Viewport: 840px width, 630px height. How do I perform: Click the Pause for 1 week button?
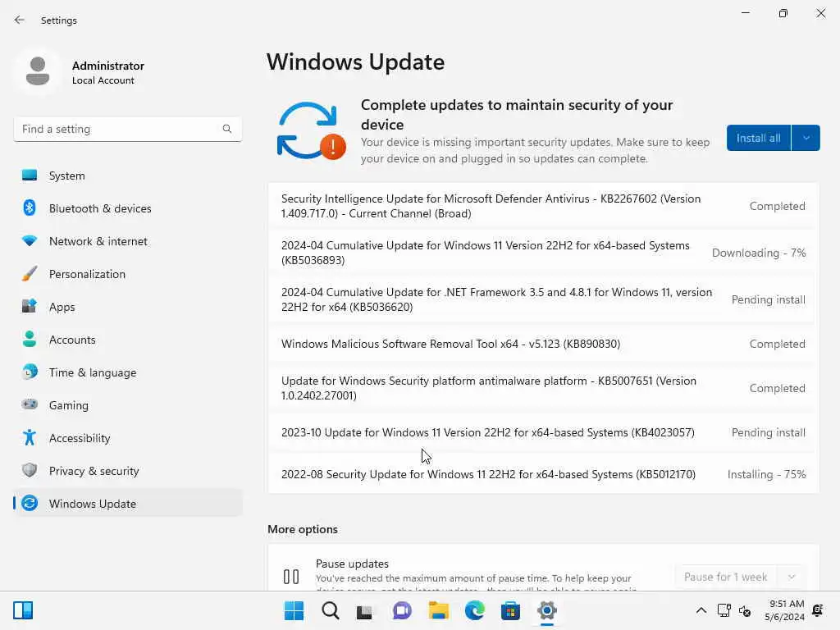click(x=725, y=577)
